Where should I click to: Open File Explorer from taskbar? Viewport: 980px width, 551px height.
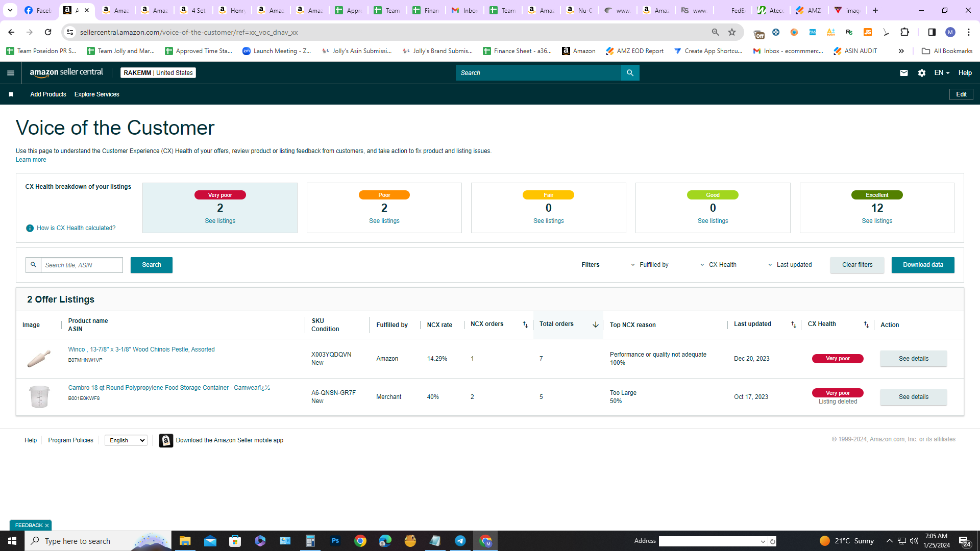point(185,541)
